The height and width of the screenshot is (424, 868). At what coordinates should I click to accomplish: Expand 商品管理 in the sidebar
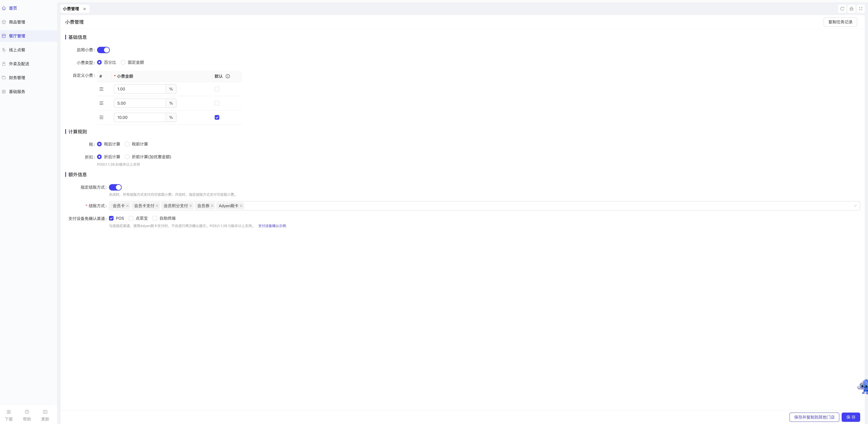click(17, 22)
